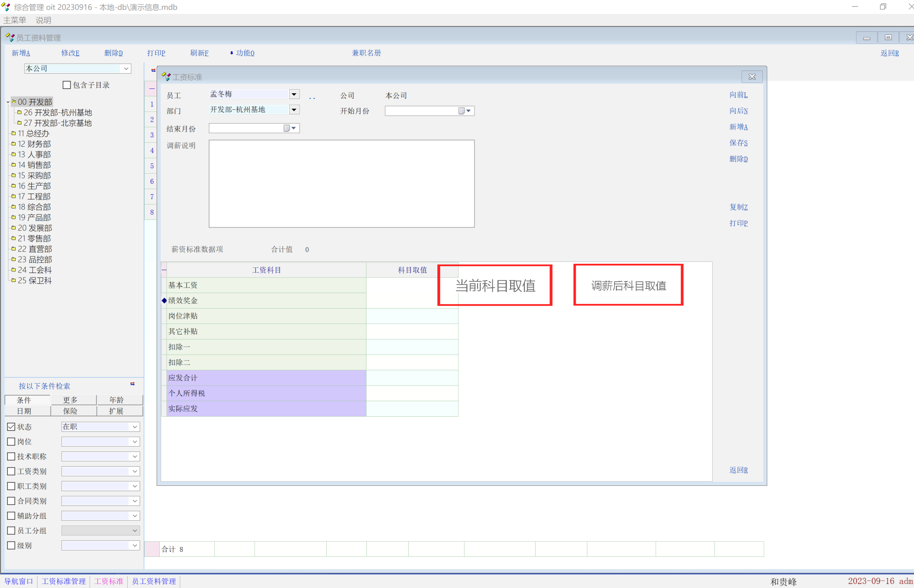Click 兼职名册 in the toolbar
This screenshot has height=588, width=914.
click(366, 53)
